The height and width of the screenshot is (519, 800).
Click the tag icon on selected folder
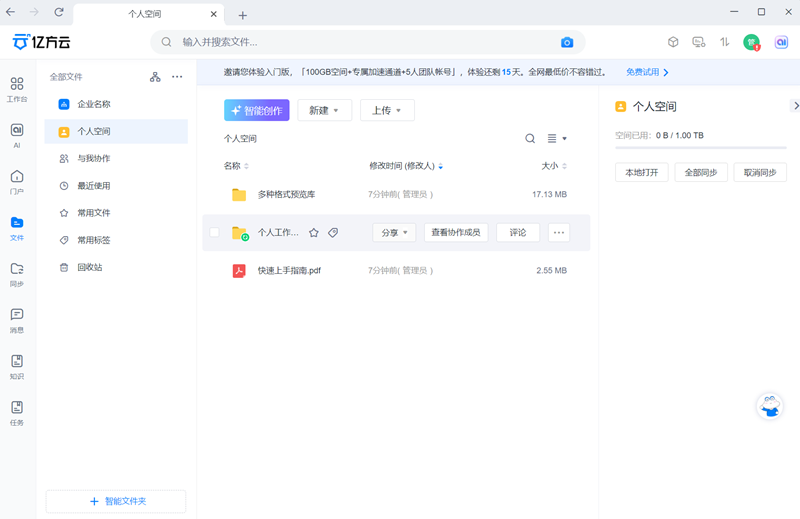click(x=333, y=233)
